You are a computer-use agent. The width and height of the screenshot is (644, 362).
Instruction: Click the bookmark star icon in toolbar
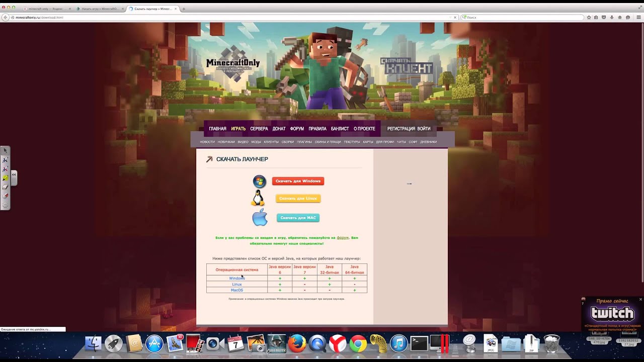(x=589, y=17)
